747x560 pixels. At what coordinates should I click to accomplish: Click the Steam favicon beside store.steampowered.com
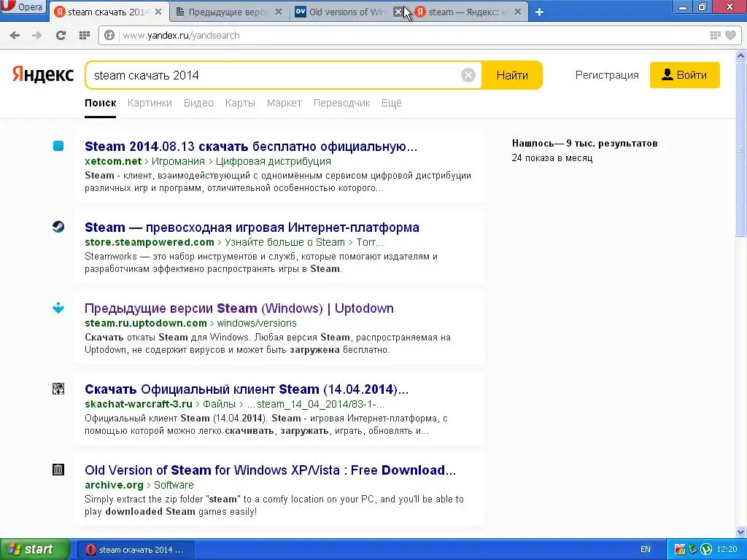58,227
